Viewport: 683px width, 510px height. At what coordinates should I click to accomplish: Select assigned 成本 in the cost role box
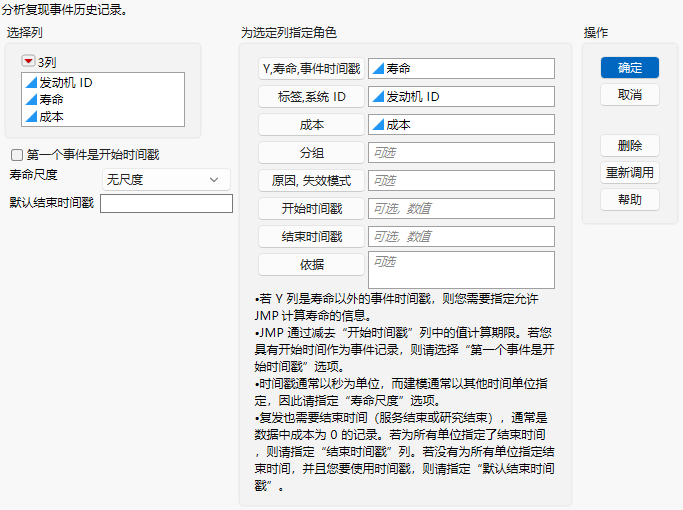[461, 125]
